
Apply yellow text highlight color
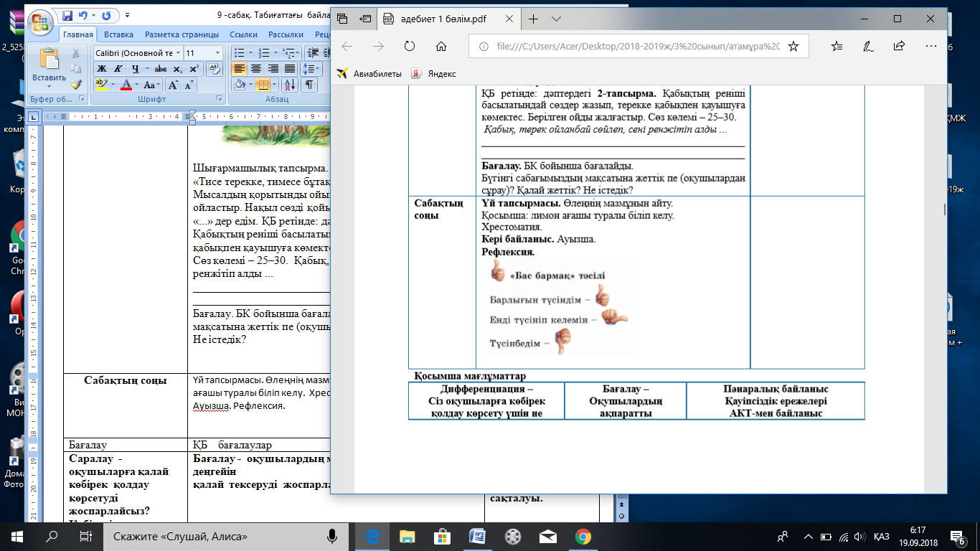pyautogui.click(x=101, y=85)
